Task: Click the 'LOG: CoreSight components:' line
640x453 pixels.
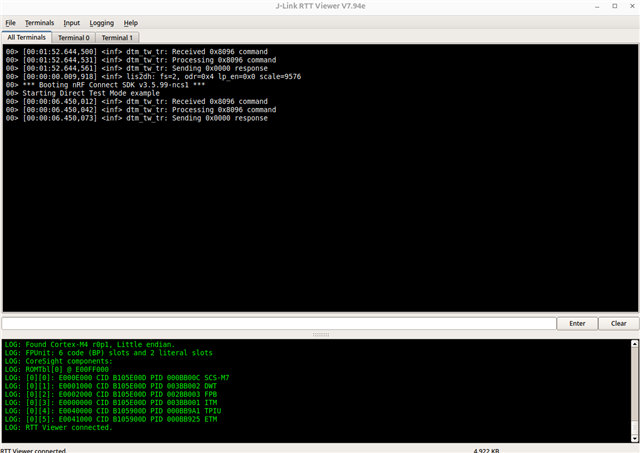Action: (x=58, y=361)
